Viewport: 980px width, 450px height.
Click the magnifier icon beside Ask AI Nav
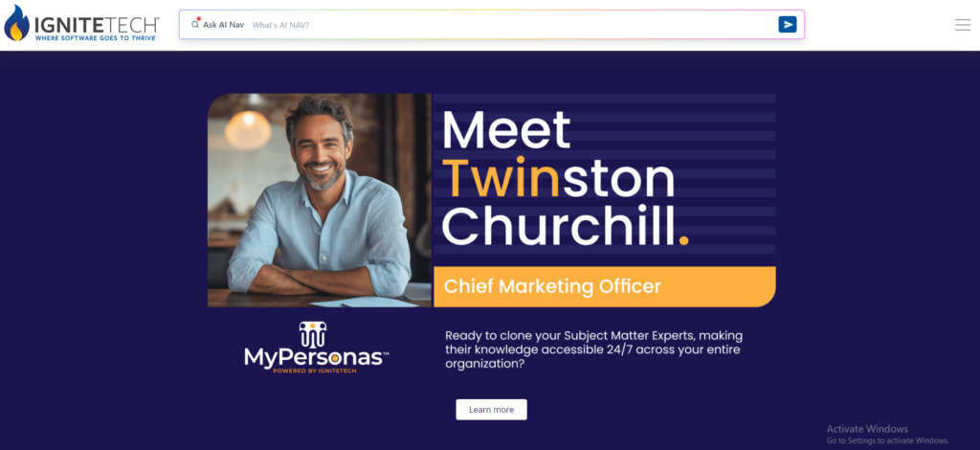(x=195, y=25)
